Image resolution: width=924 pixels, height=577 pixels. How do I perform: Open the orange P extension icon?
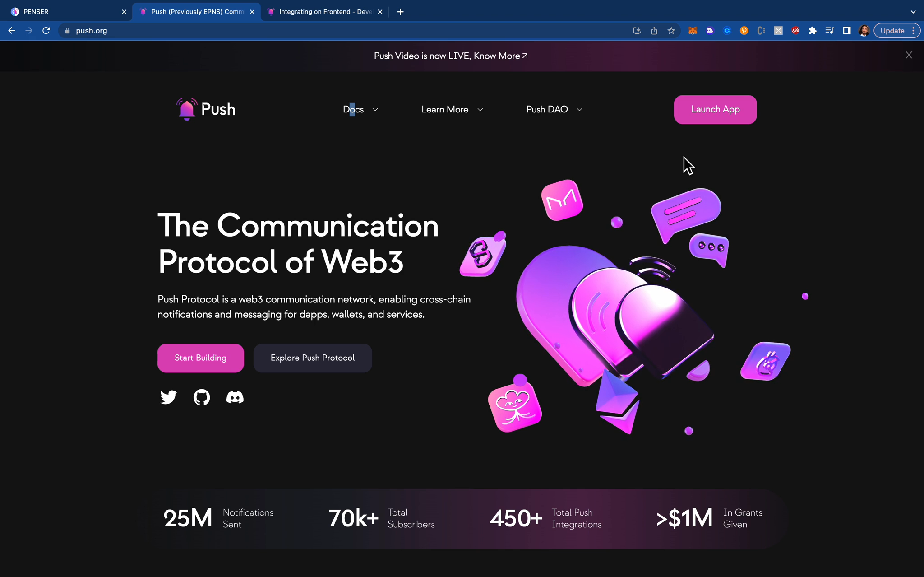tap(744, 31)
